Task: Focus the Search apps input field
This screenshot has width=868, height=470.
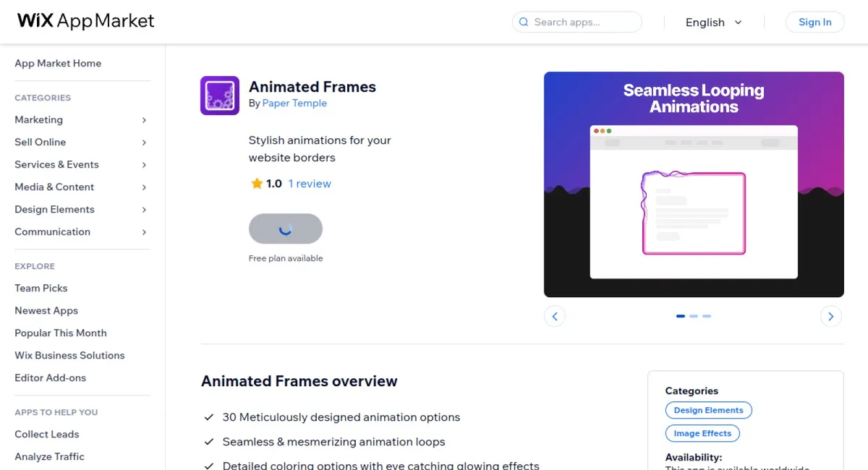Action: [577, 22]
